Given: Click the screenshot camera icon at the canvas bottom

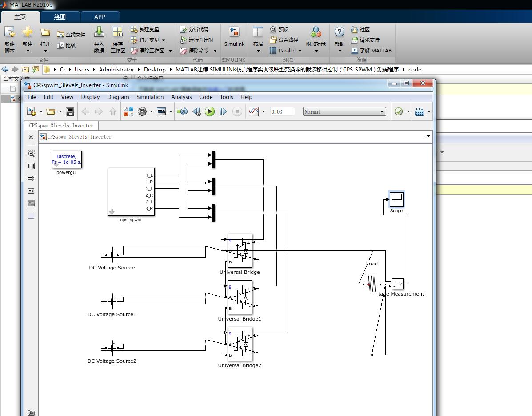Looking at the screenshot, I should point(31,412).
